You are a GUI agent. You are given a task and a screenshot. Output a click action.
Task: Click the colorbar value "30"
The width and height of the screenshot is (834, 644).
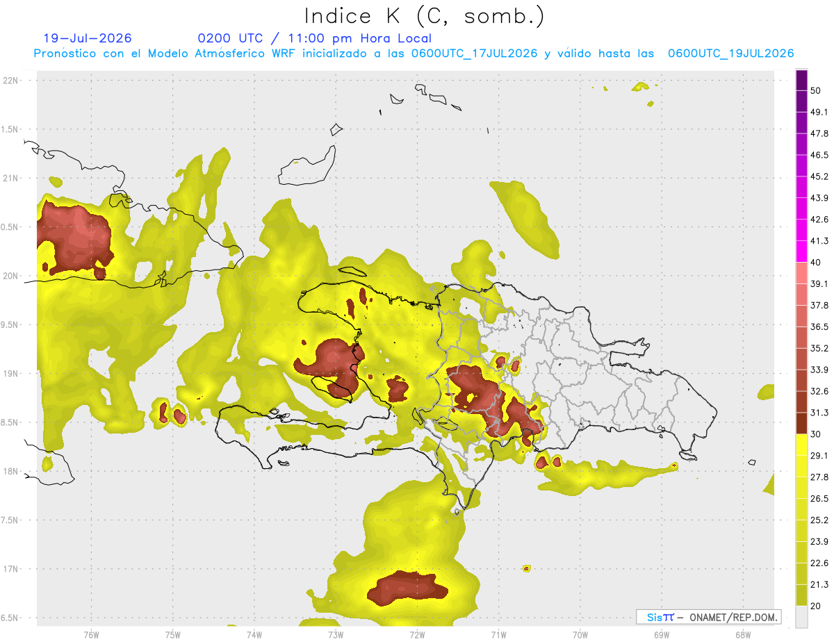pos(815,434)
